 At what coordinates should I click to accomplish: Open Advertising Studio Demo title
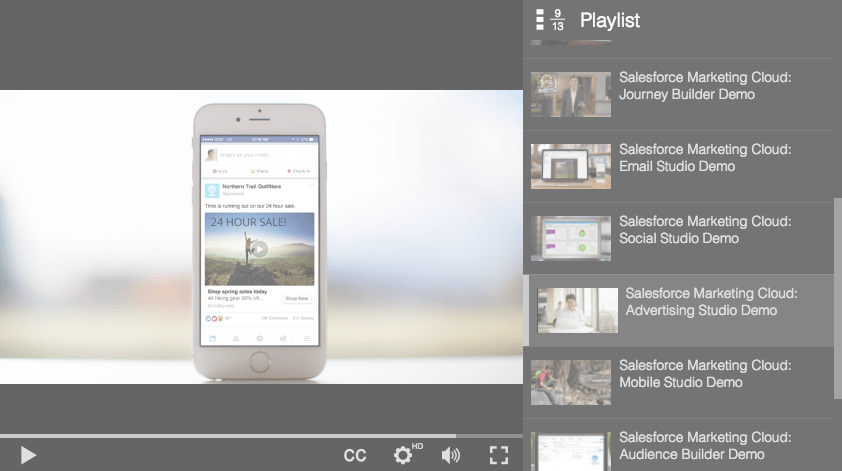[x=712, y=302]
